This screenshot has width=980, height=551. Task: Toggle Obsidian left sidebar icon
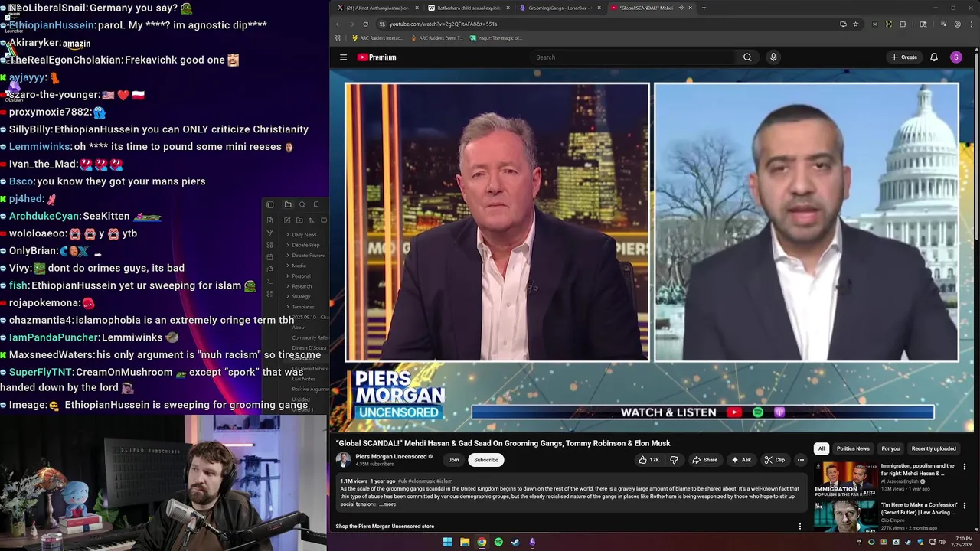pos(269,204)
